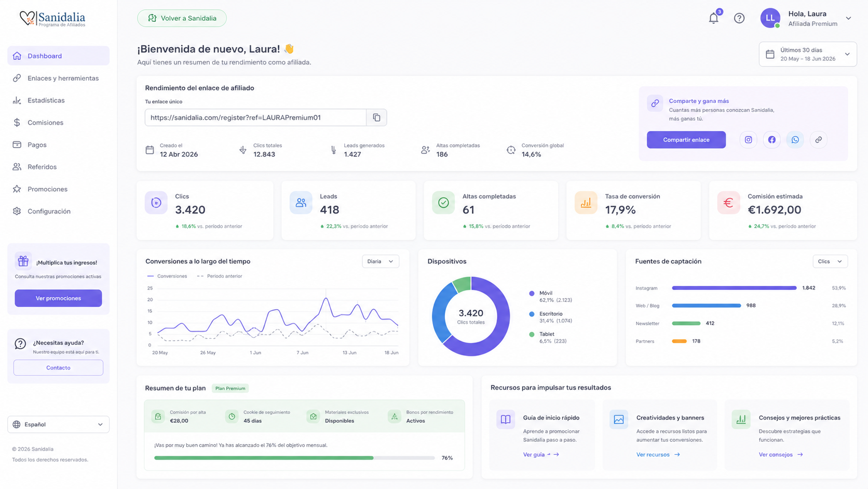Open Referidos in sidebar
Screen dimensions: 868x489
pyautogui.click(x=58, y=167)
